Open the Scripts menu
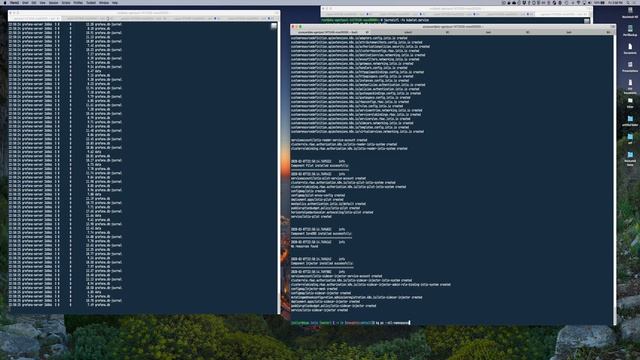This screenshot has height=360, width=640. point(66,2)
